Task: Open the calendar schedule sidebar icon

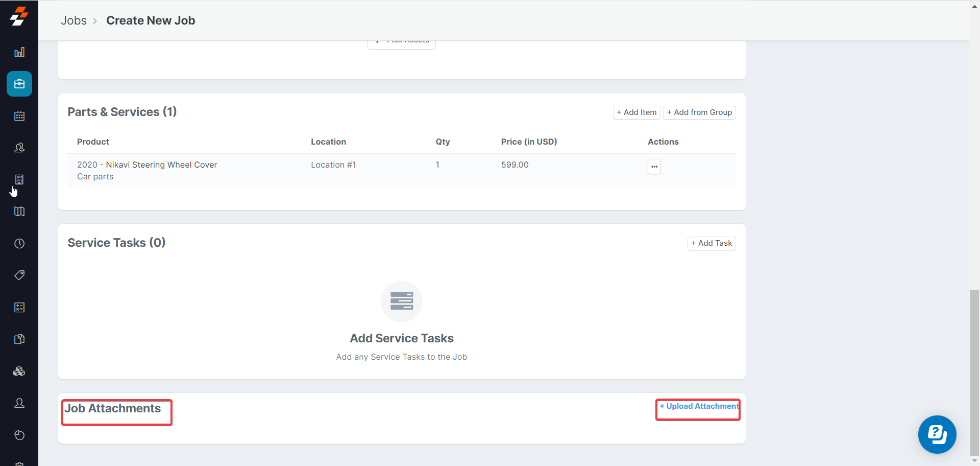Action: [x=19, y=116]
